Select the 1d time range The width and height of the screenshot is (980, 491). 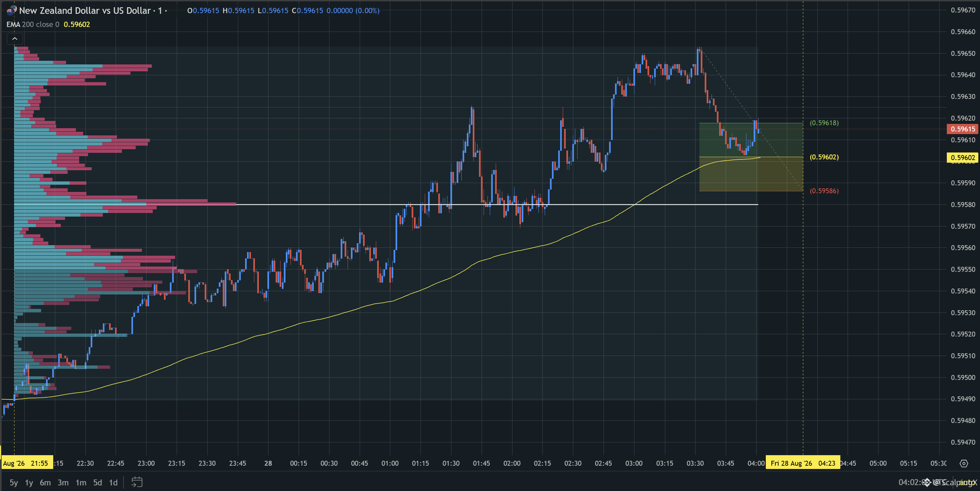pos(113,483)
